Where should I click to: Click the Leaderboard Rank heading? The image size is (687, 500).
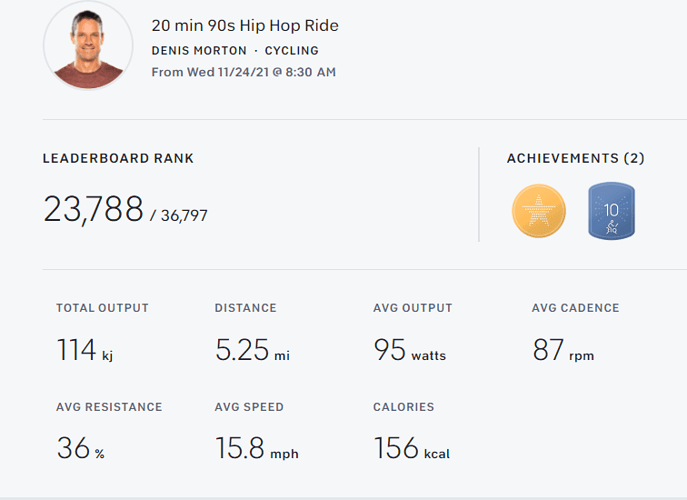tap(118, 158)
